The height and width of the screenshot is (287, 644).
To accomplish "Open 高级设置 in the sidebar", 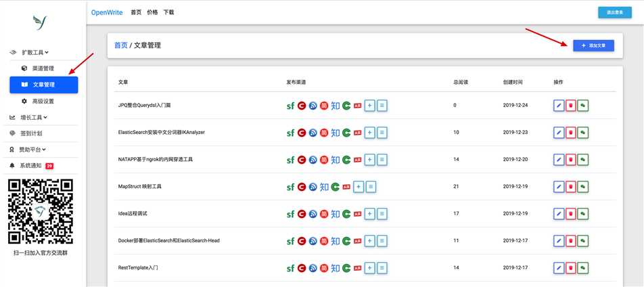I will (x=43, y=101).
